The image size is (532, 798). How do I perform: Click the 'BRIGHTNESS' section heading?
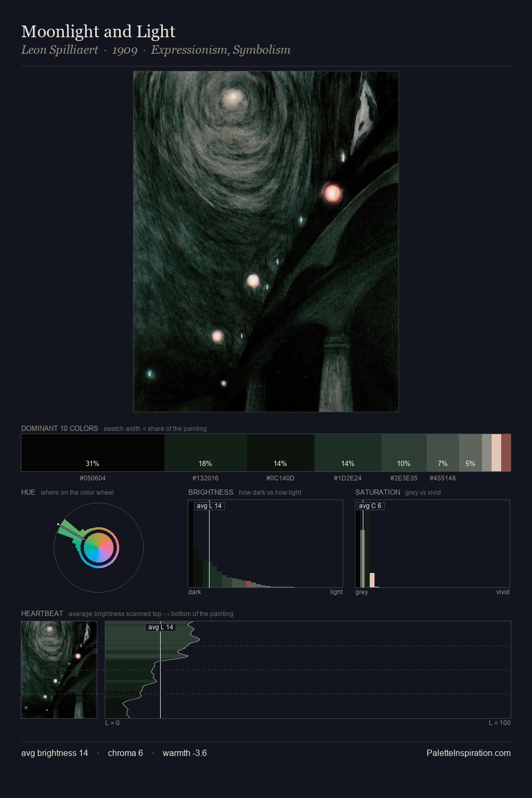[211, 492]
